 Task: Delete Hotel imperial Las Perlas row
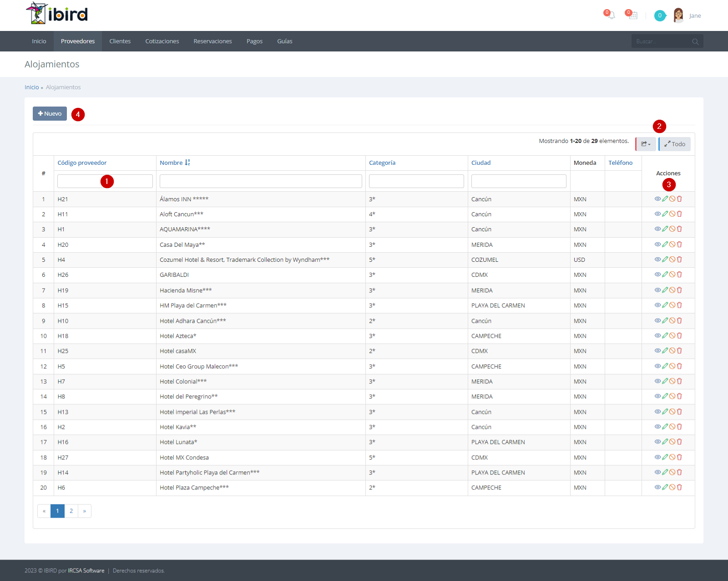[679, 412]
